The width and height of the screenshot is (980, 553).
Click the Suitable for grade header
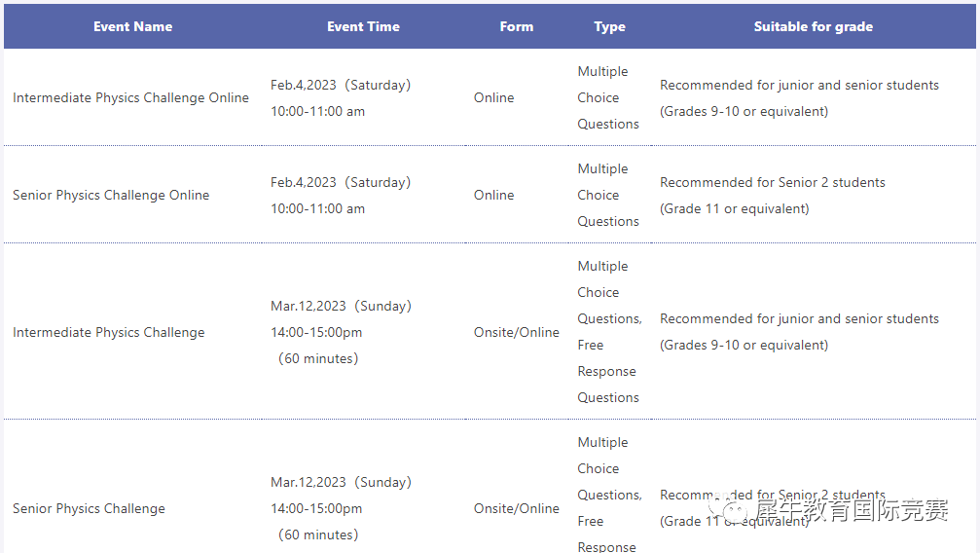coord(814,27)
